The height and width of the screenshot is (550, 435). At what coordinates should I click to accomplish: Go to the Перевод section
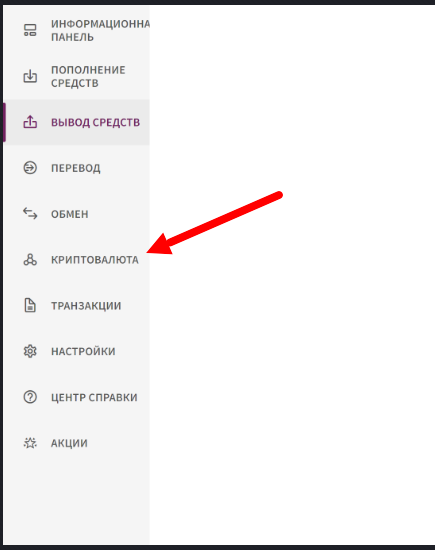(x=76, y=168)
